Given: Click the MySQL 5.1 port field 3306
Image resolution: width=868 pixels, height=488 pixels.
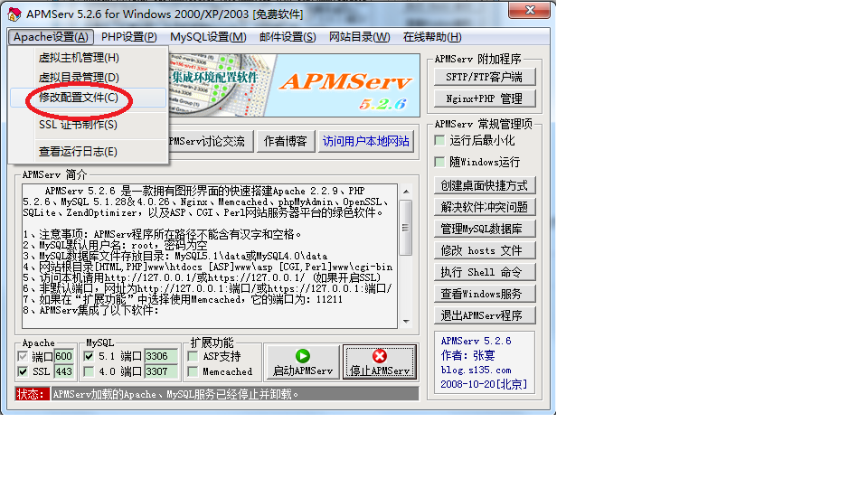Looking at the screenshot, I should (x=161, y=356).
